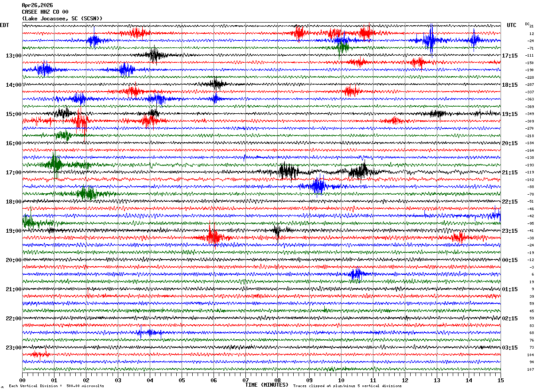This screenshot has width=536, height=392.
Task: Click the DC offset value "-138"
Action: (x=530, y=158)
